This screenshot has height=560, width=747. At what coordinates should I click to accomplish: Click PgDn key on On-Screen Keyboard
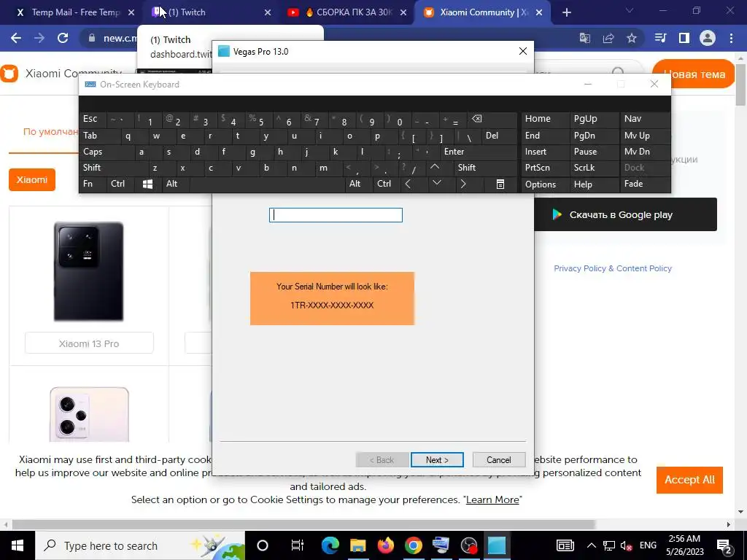[x=595, y=136]
